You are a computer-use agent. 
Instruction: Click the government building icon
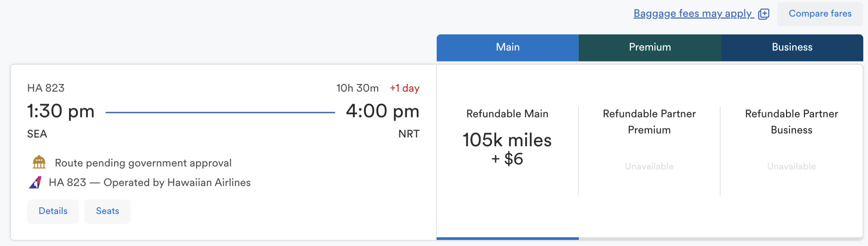pos(39,162)
